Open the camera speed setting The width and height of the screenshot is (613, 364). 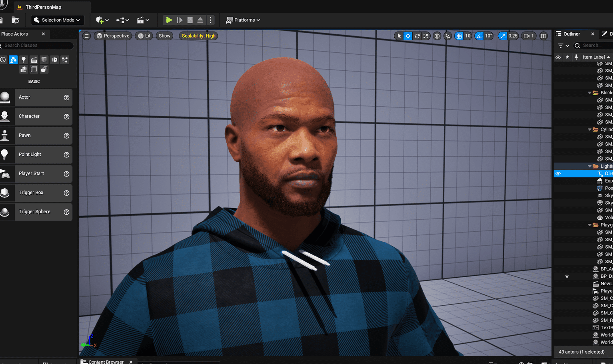(x=529, y=36)
